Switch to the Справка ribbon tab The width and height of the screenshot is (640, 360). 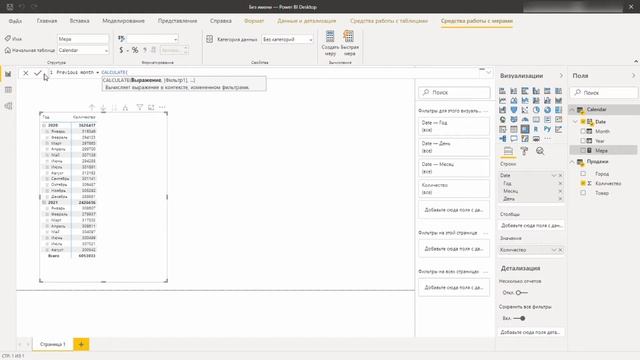[221, 21]
